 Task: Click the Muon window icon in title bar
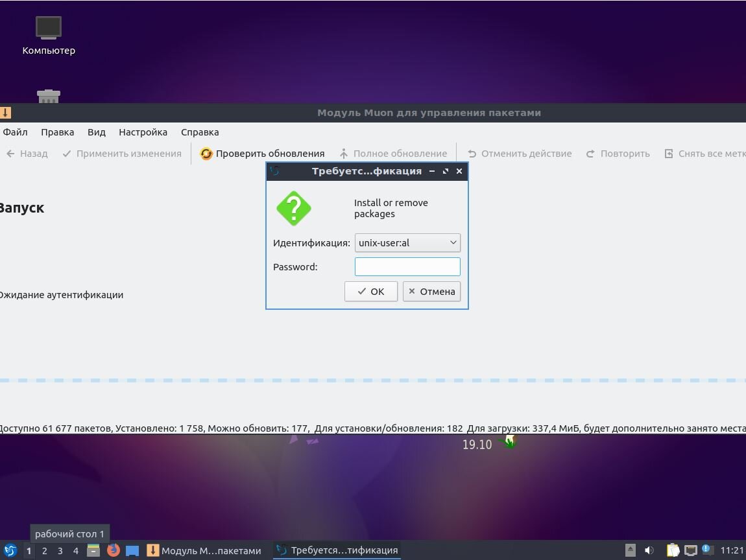(x=5, y=113)
